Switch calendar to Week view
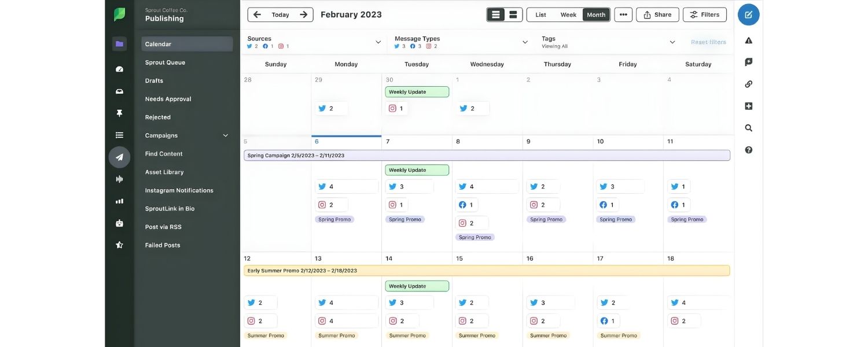Viewport: 868px width, 347px height. pyautogui.click(x=568, y=14)
